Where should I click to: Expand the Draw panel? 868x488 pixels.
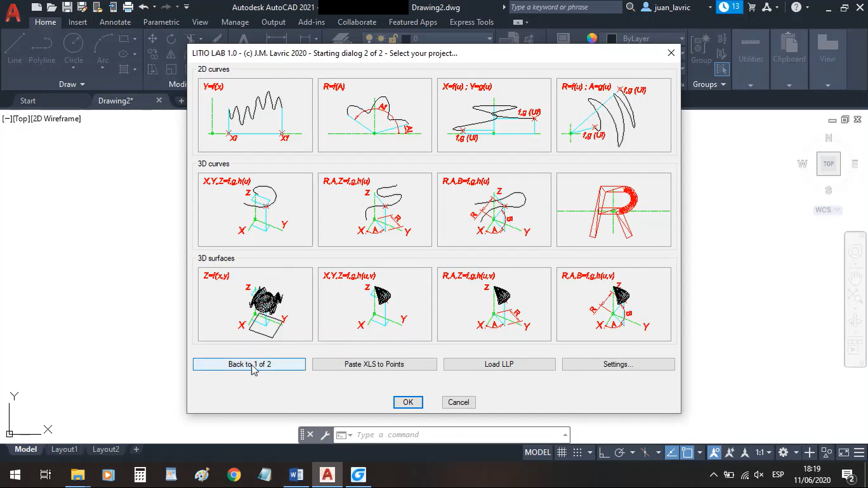point(72,84)
